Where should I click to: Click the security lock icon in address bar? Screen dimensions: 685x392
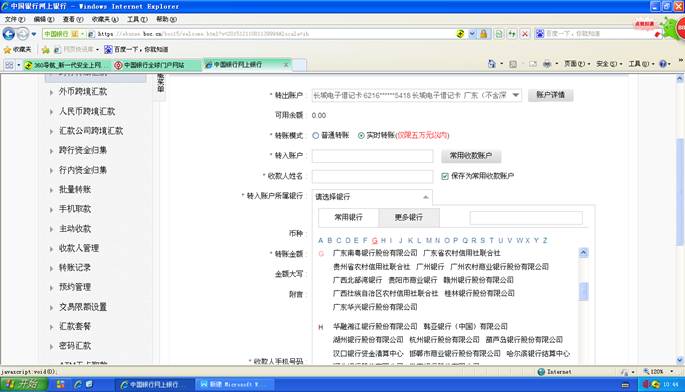(484, 34)
